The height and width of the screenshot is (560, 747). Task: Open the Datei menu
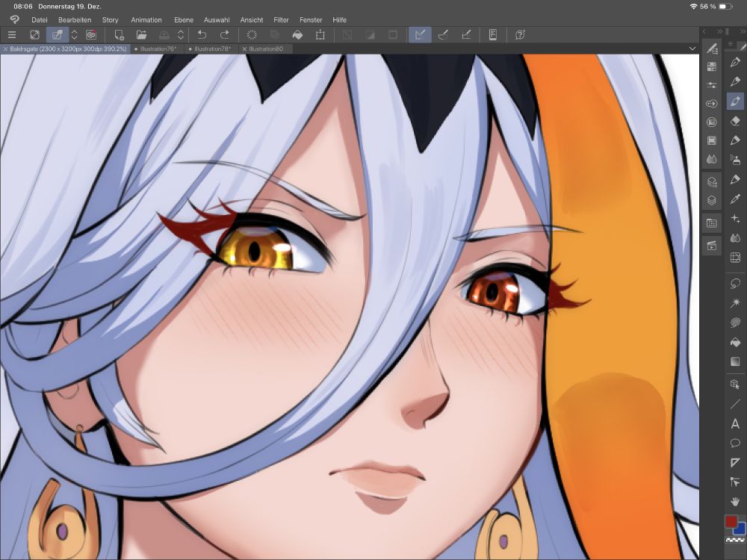[40, 20]
